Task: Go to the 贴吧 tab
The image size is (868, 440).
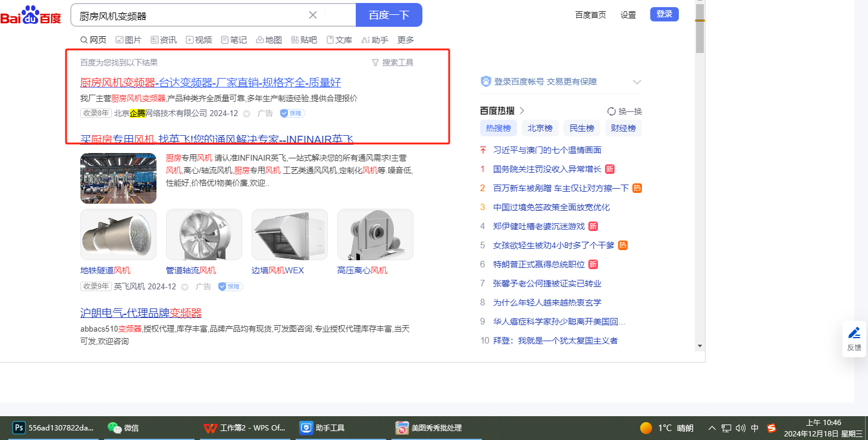Action: (304, 40)
